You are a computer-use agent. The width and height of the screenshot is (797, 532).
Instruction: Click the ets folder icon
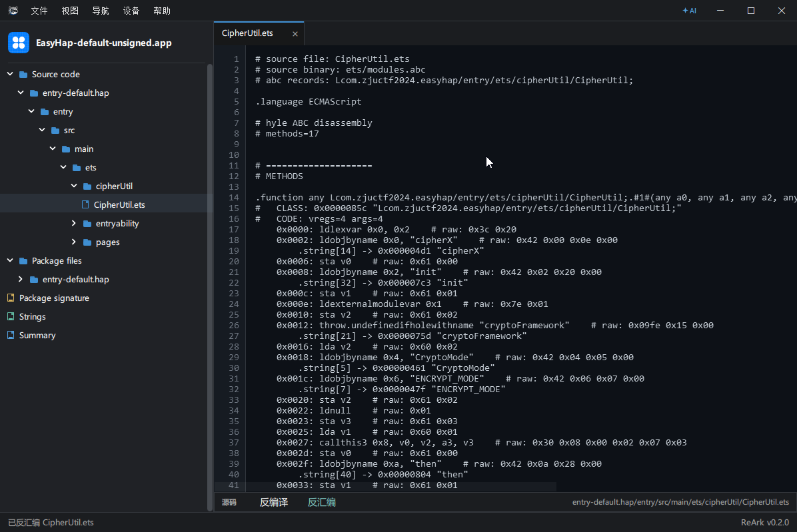coord(77,168)
